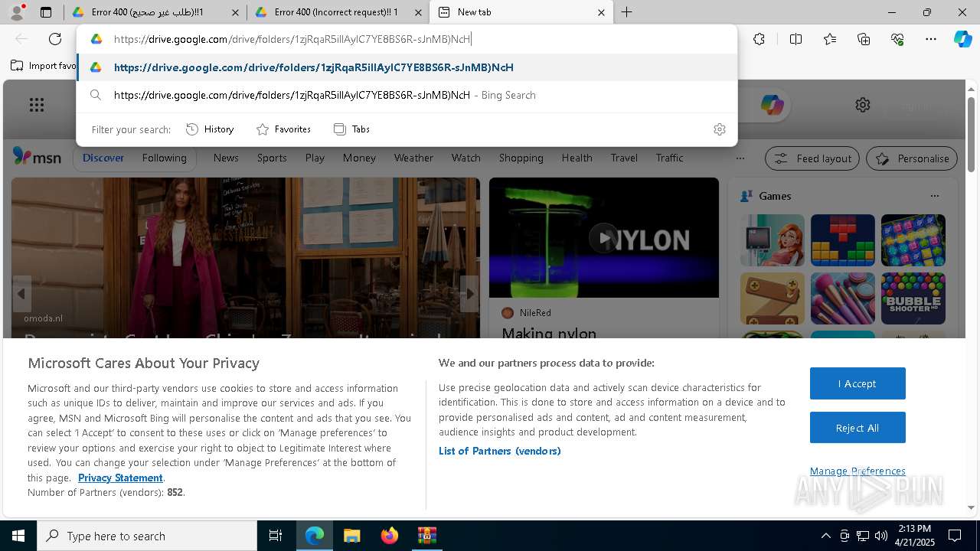Select the Google Drive URL suggestion
Screen dimensions: 980x551
pyautogui.click(x=407, y=67)
